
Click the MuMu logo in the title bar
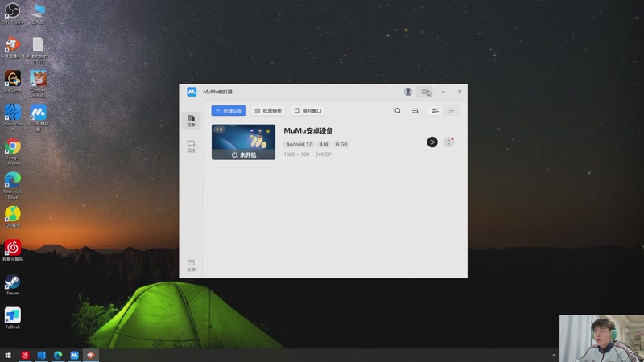click(192, 92)
